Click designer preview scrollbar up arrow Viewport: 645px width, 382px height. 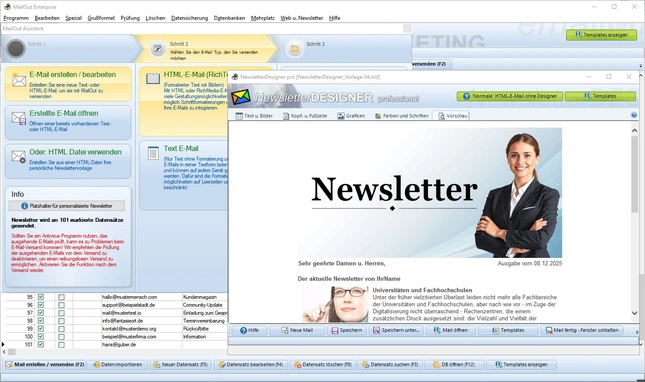click(634, 130)
